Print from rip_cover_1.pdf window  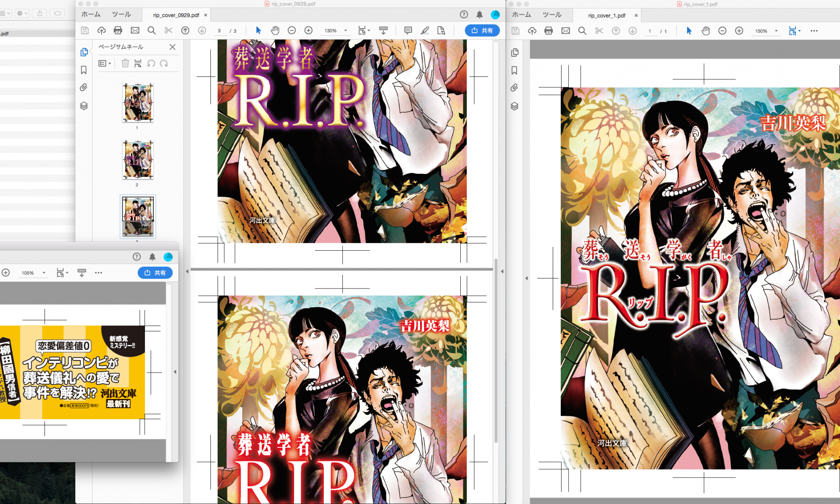(x=549, y=31)
